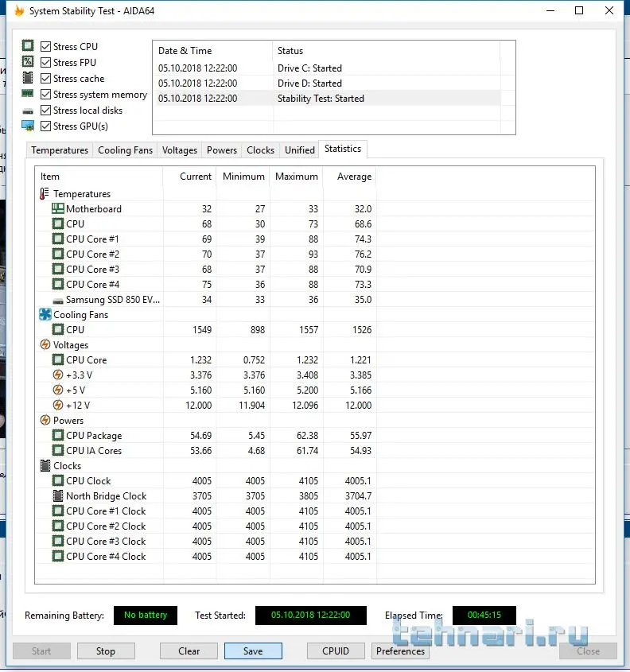Open the Cooling Fans tab
The width and height of the screenshot is (630, 672).
coord(125,150)
